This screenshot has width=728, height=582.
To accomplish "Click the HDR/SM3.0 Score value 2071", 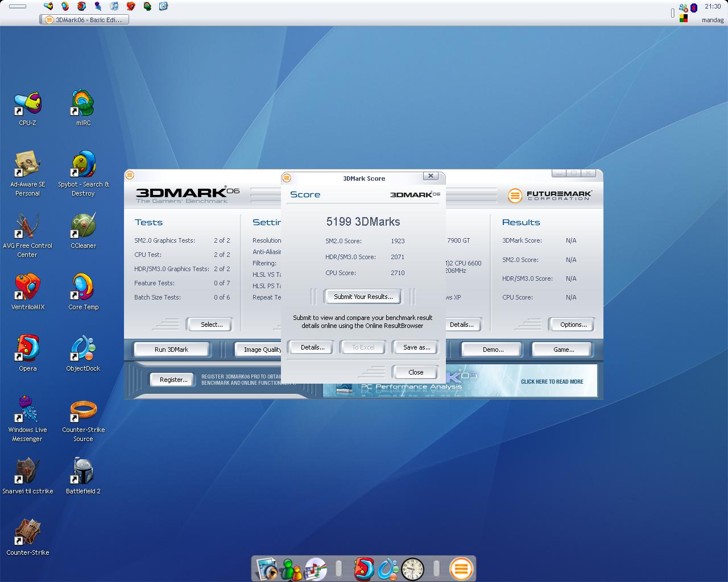I will pos(398,257).
